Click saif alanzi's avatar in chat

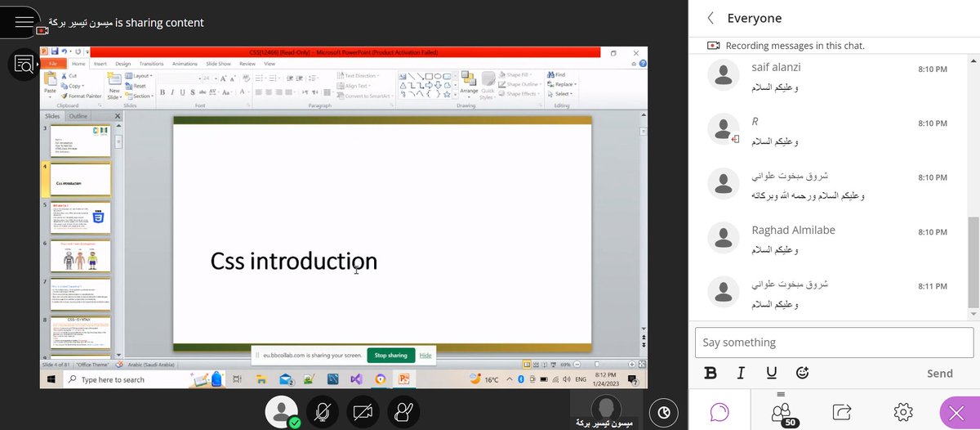(x=723, y=76)
